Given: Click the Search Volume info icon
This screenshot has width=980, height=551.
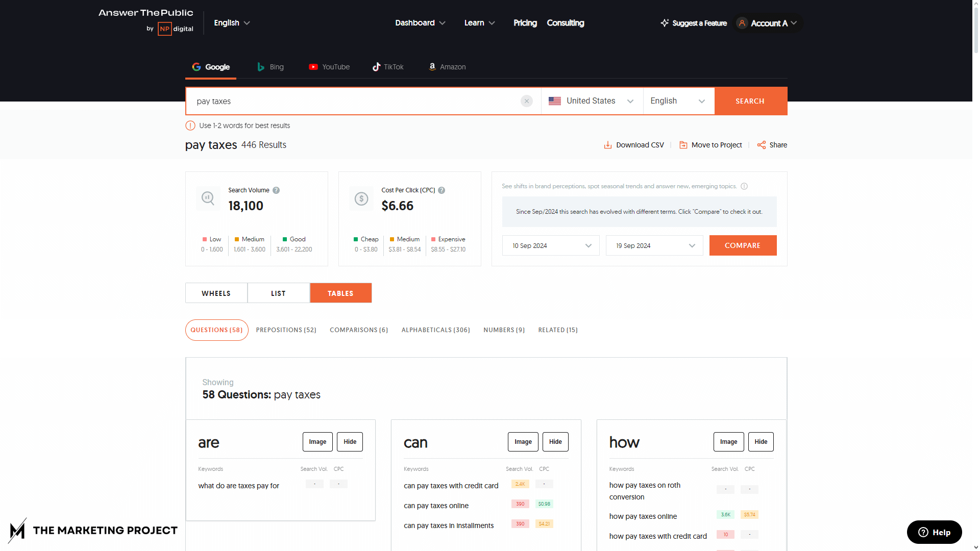Looking at the screenshot, I should tap(277, 190).
